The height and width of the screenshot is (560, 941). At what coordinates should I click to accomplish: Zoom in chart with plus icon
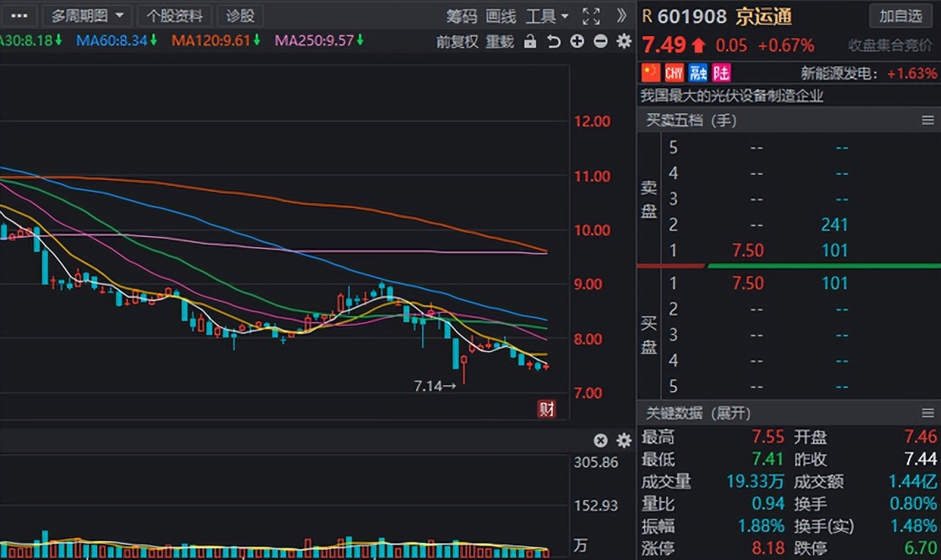pyautogui.click(x=577, y=42)
